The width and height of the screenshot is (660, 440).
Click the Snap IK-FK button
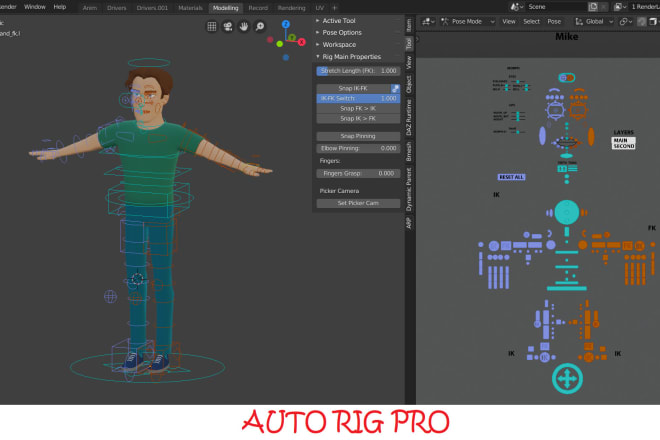pyautogui.click(x=353, y=88)
